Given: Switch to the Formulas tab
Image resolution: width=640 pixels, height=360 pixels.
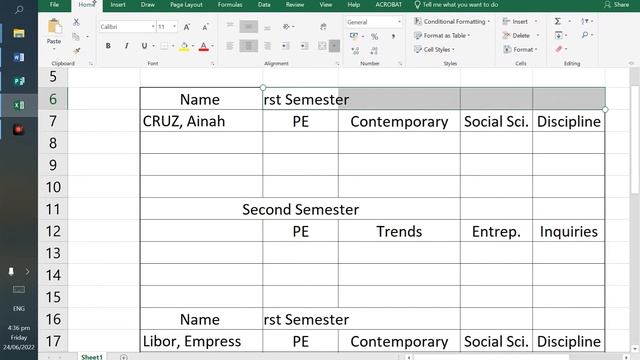Looking at the screenshot, I should coord(230,4).
